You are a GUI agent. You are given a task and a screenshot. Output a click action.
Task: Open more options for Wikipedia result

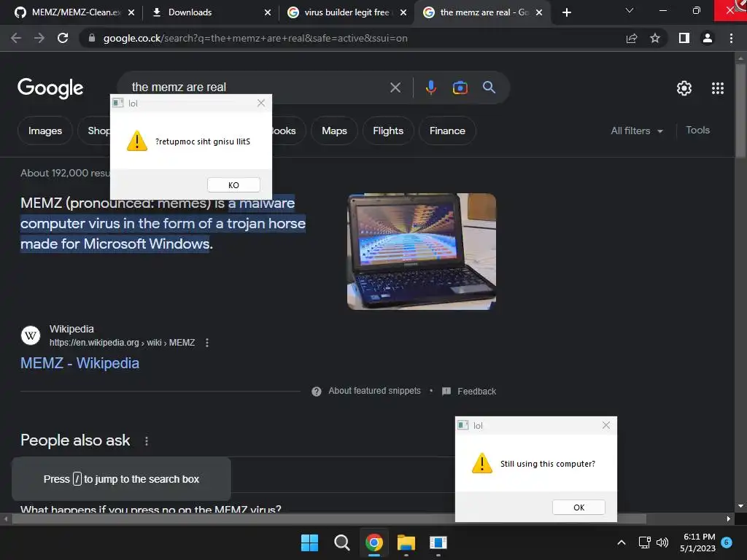pyautogui.click(x=206, y=343)
